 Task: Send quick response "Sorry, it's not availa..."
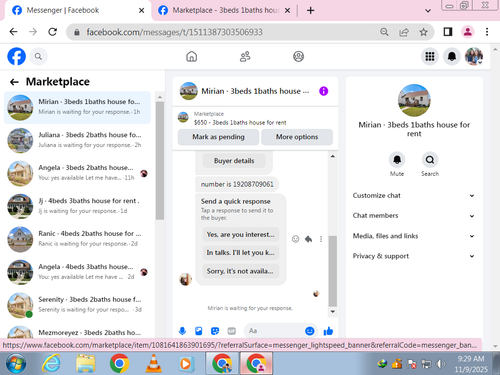(x=241, y=271)
